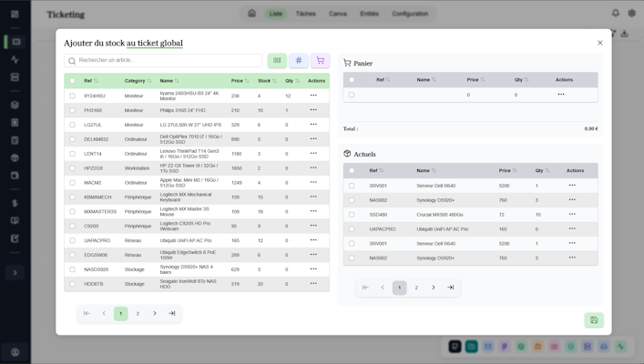The width and height of the screenshot is (644, 364).
Task: Click the barcode scanner icon button
Action: [x=277, y=61]
